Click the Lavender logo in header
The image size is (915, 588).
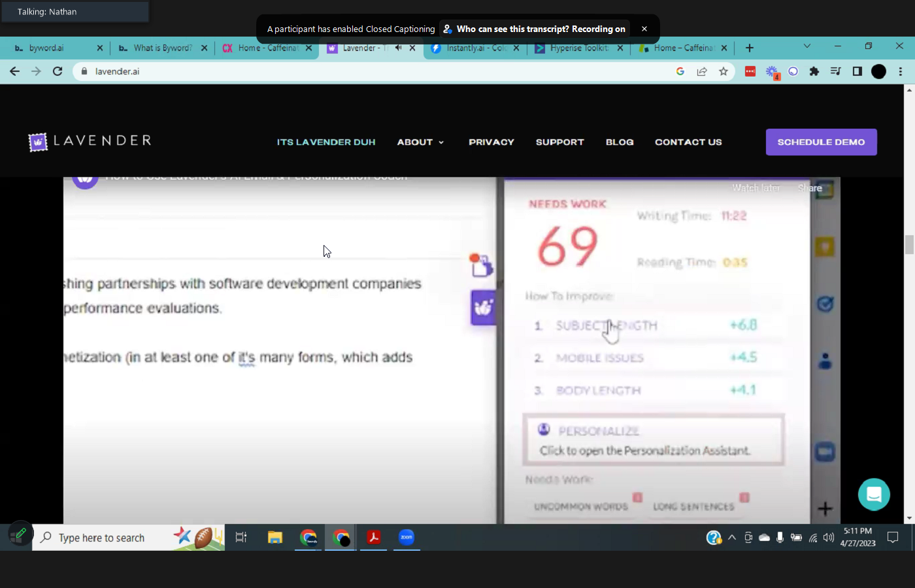(x=90, y=141)
